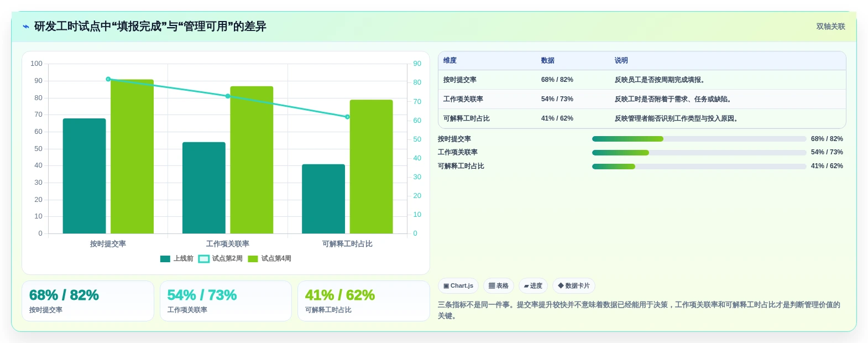Click the green 试点第4周 bar for 按时提交率
This screenshot has height=343, width=868.
pos(132,157)
